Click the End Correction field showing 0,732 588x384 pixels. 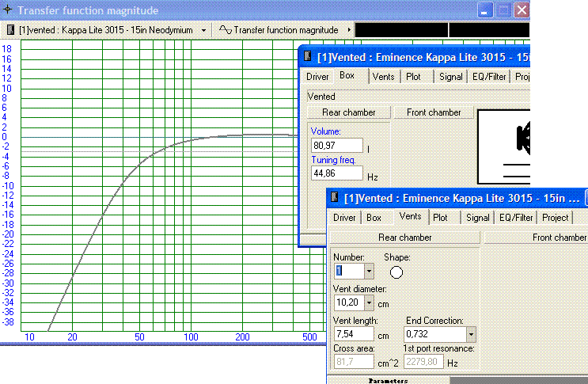pos(435,334)
